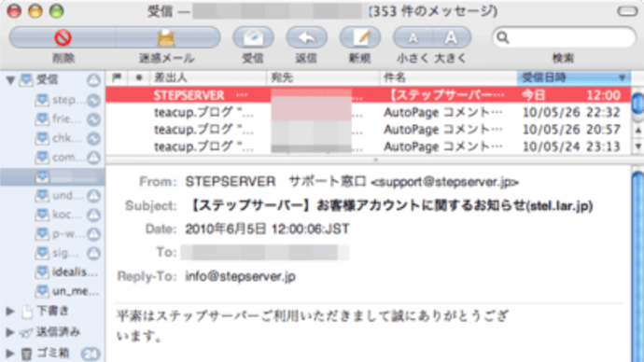Screen dimensions: 644x362
Task: Click the Date value 2010年6月5日
Action: tap(226, 229)
